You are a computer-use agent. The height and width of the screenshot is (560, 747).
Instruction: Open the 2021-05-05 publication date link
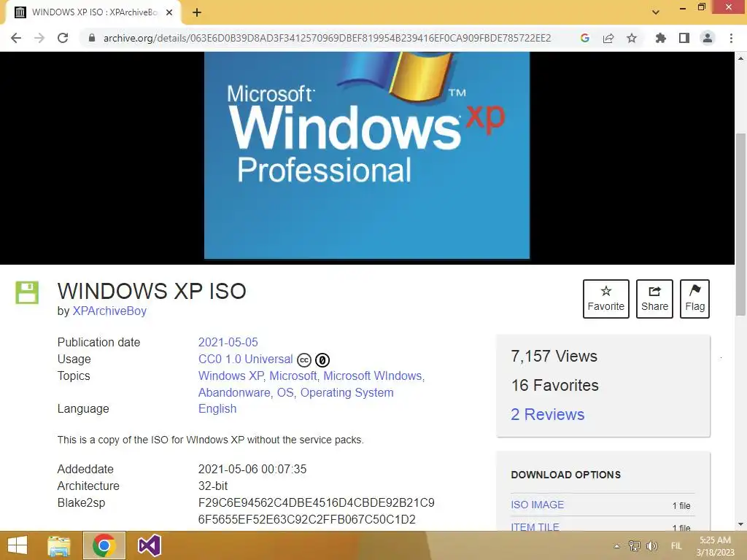[x=228, y=343]
